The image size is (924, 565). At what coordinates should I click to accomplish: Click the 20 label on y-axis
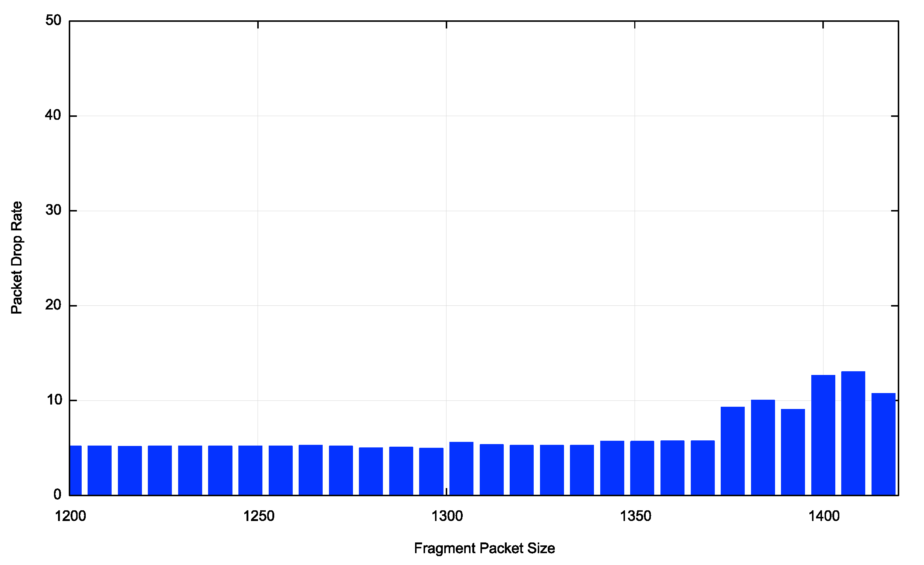53,305
